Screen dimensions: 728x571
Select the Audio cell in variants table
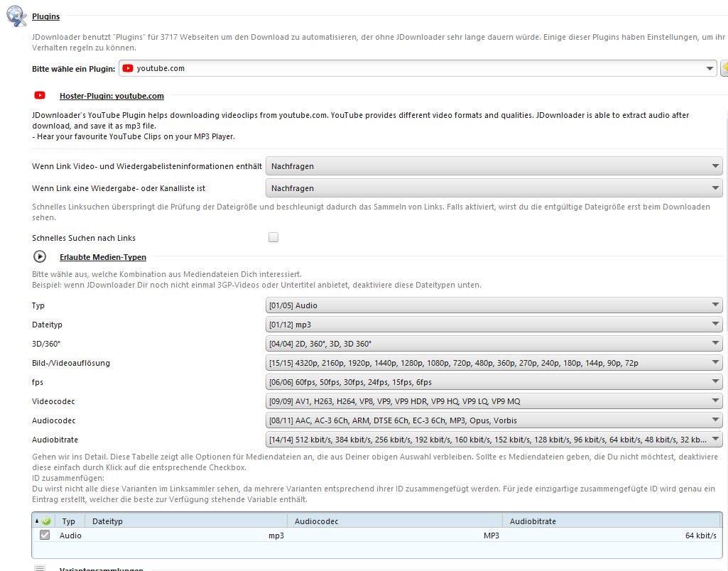70,535
